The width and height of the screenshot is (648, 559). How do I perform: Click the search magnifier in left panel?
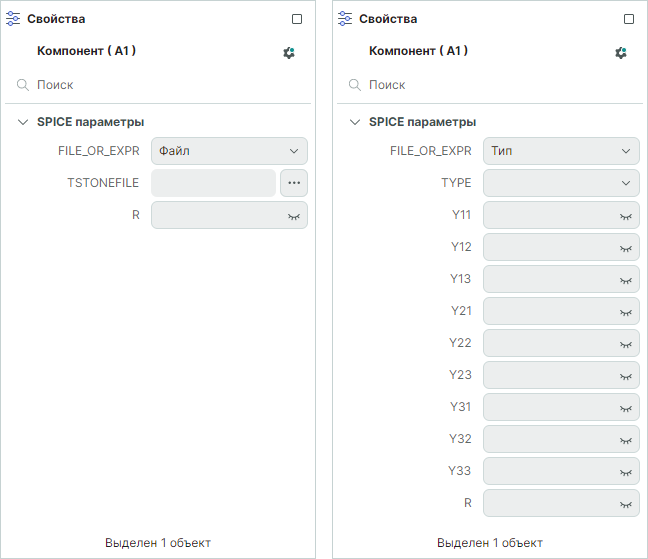pyautogui.click(x=23, y=85)
